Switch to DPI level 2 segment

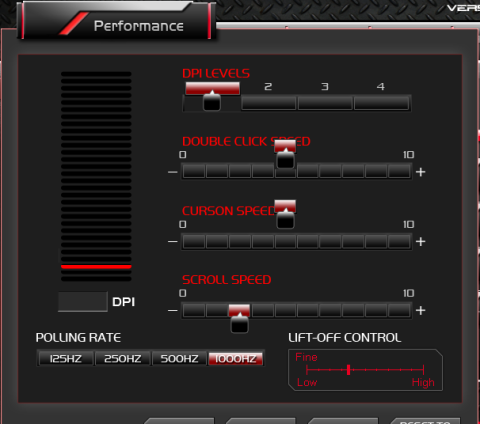[269, 103]
